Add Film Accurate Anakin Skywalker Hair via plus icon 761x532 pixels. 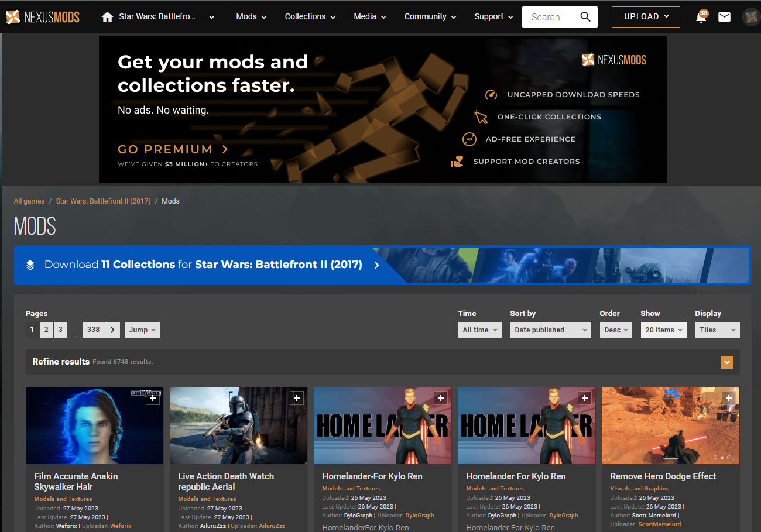click(x=152, y=399)
